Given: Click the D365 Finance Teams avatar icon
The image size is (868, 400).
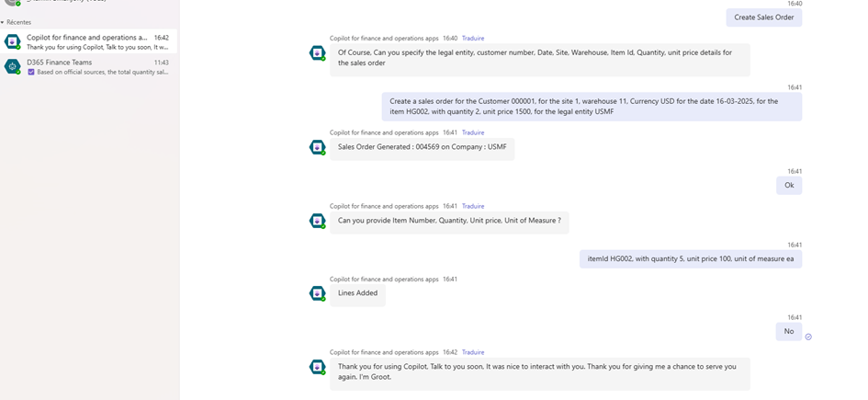Looking at the screenshot, I should [12, 66].
